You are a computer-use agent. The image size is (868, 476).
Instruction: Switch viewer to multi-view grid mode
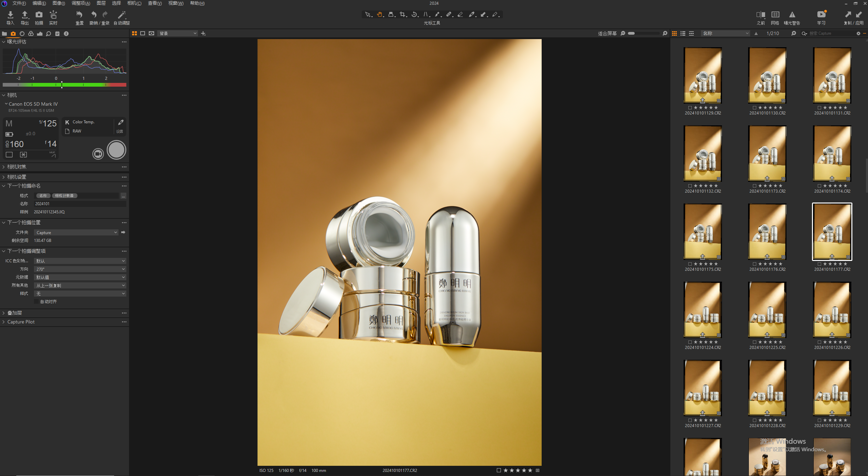[134, 33]
